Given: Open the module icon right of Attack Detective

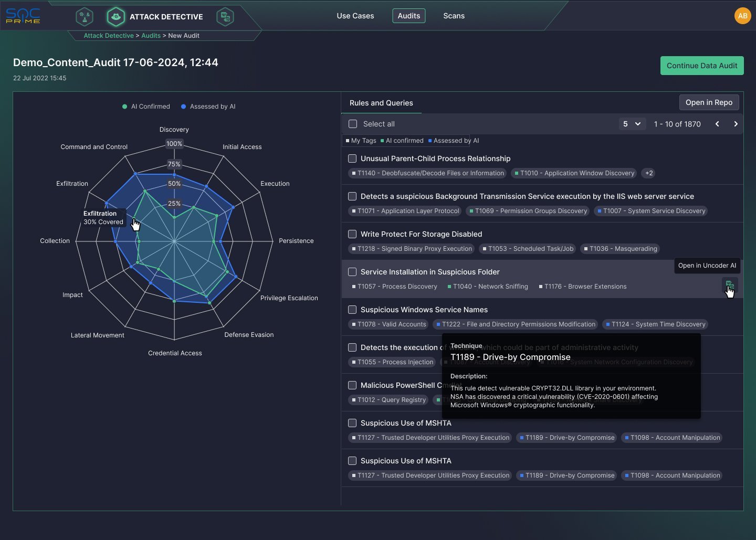Looking at the screenshot, I should [225, 16].
